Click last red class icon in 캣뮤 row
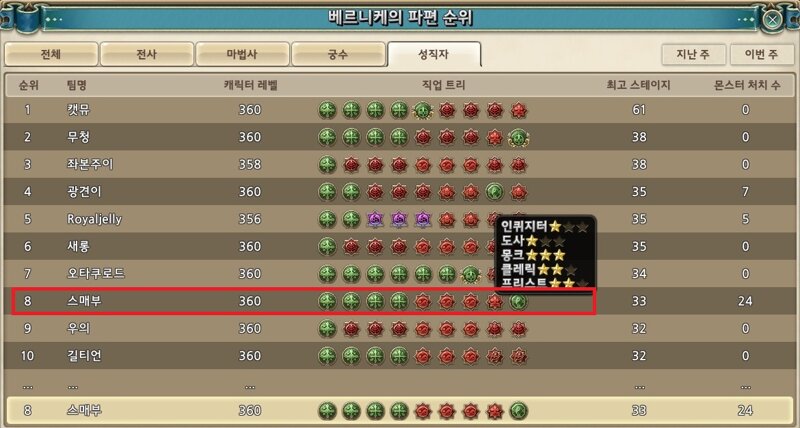Viewport: 800px width, 428px height. coord(519,110)
